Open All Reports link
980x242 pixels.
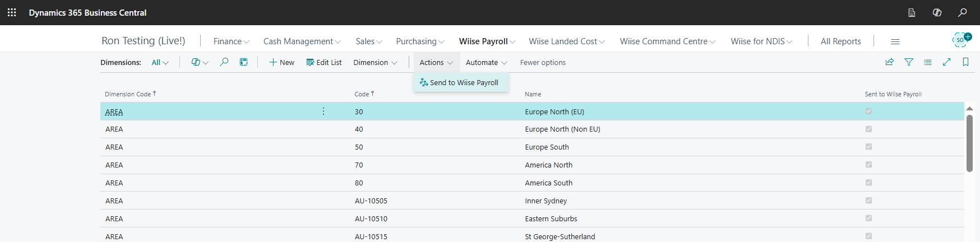(x=840, y=41)
